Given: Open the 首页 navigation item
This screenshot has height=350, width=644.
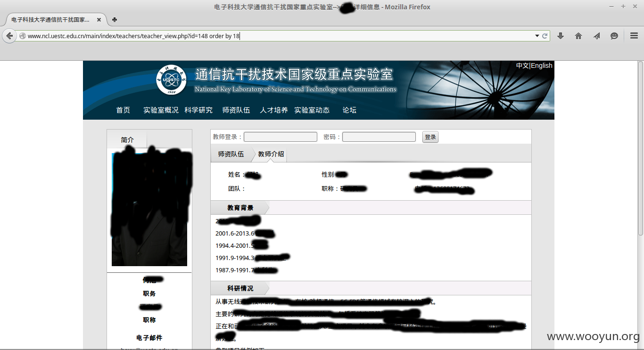Looking at the screenshot, I should click(123, 110).
